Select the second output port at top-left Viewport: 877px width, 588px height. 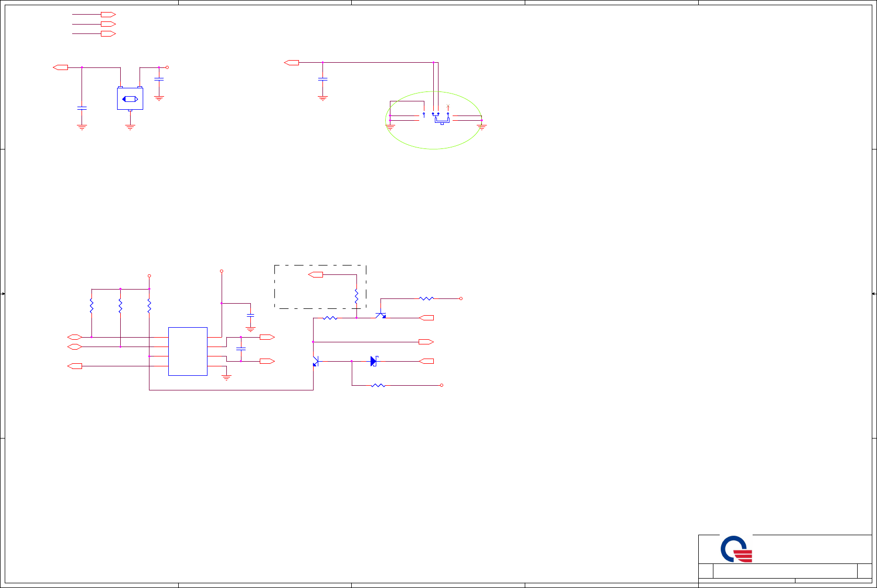[108, 24]
